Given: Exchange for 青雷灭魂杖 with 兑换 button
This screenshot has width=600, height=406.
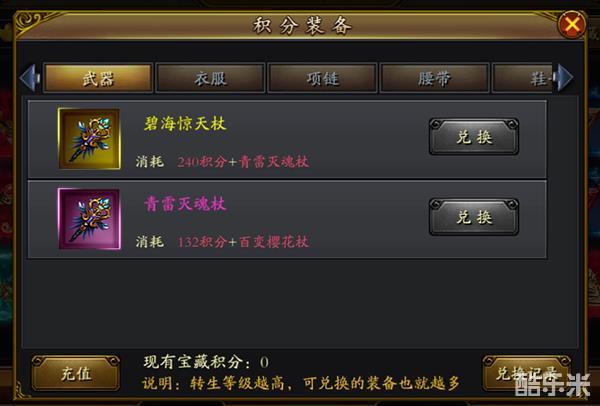Looking at the screenshot, I should 474,217.
